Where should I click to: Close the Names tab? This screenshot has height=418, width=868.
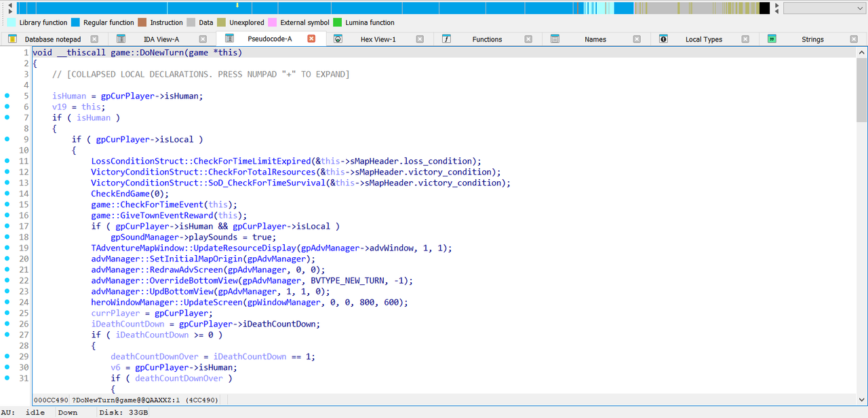pos(637,39)
